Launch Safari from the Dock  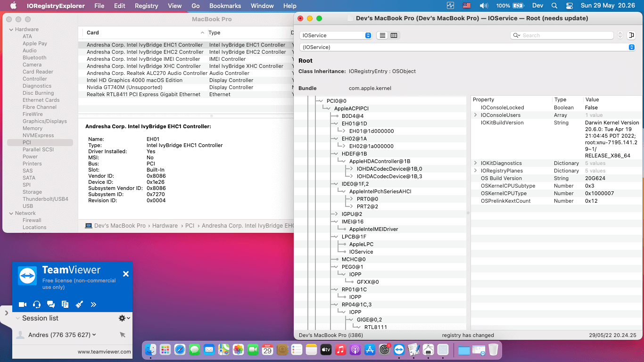(180, 349)
